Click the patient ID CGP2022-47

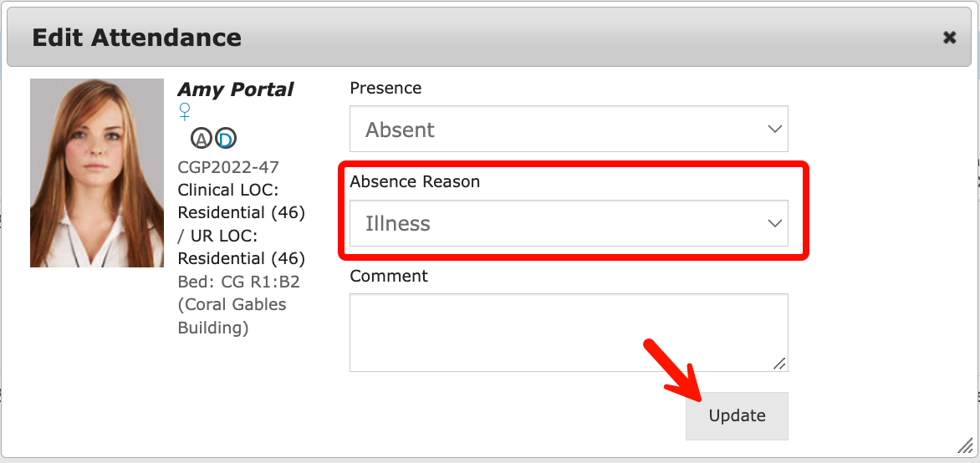click(228, 167)
